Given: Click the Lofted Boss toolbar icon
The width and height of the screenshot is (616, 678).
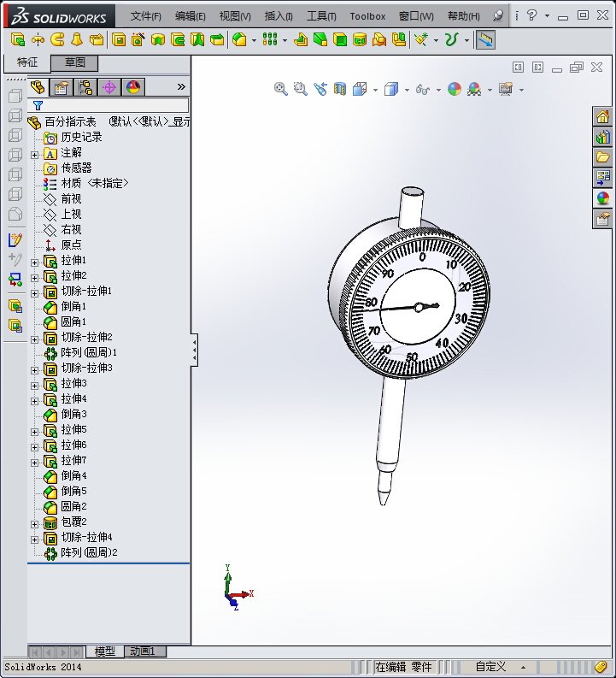Looking at the screenshot, I should click(78, 40).
